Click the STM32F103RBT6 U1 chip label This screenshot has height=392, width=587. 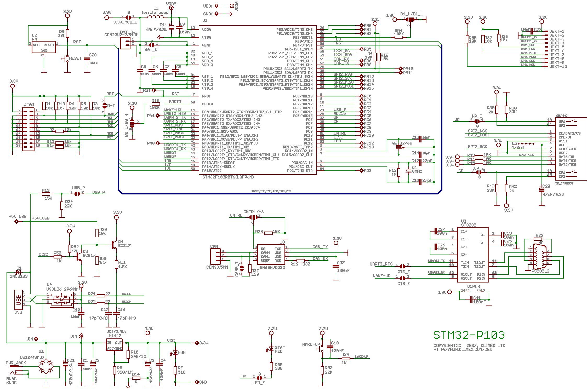click(228, 177)
